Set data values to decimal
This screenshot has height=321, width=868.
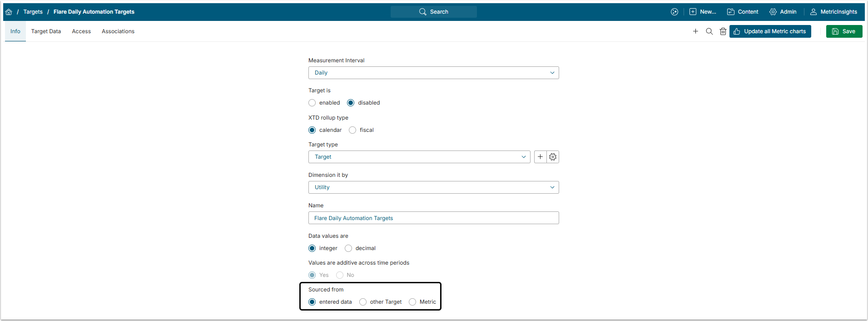tap(348, 248)
